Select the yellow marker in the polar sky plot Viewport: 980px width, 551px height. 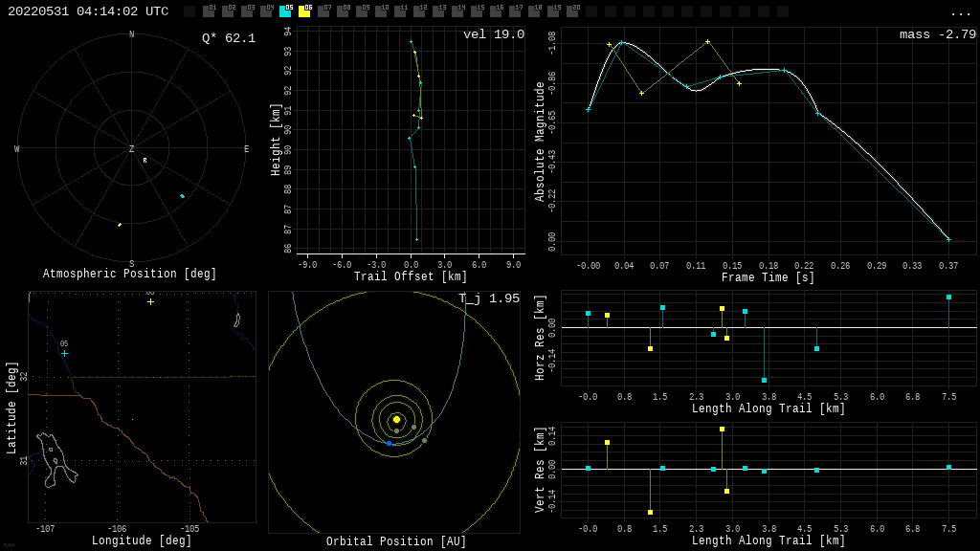(120, 225)
